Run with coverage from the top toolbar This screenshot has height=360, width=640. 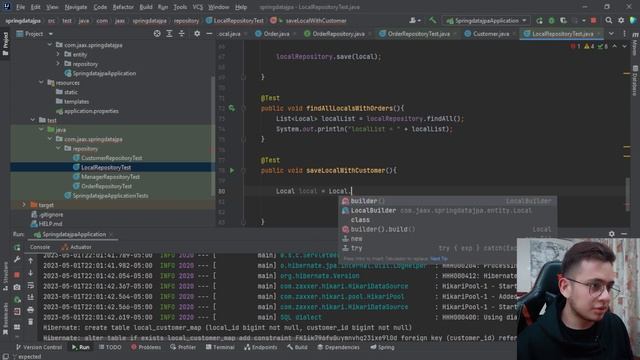[x=563, y=20]
